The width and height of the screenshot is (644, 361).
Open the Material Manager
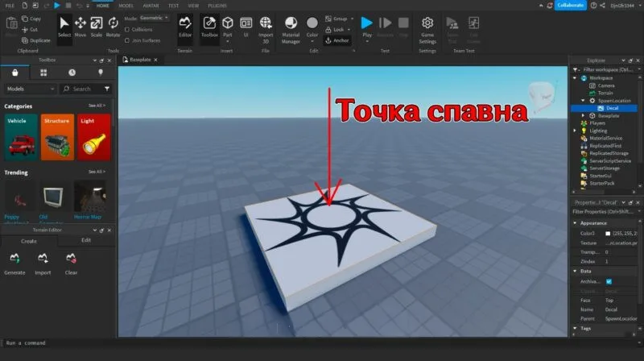coord(291,30)
